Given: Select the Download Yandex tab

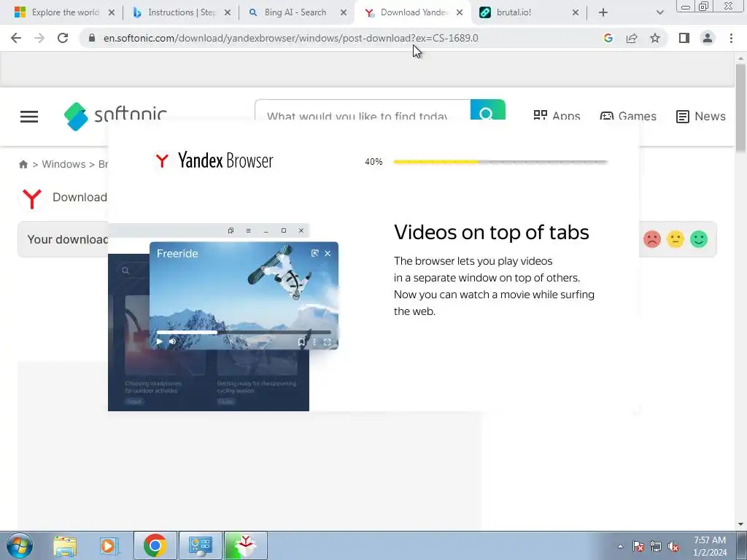Looking at the screenshot, I should [414, 12].
